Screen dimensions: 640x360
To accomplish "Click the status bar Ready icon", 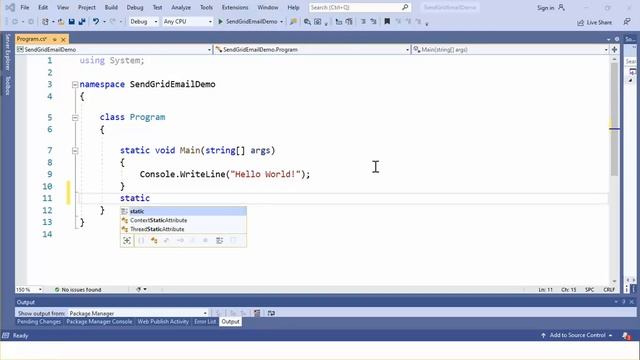I will [x=6, y=336].
